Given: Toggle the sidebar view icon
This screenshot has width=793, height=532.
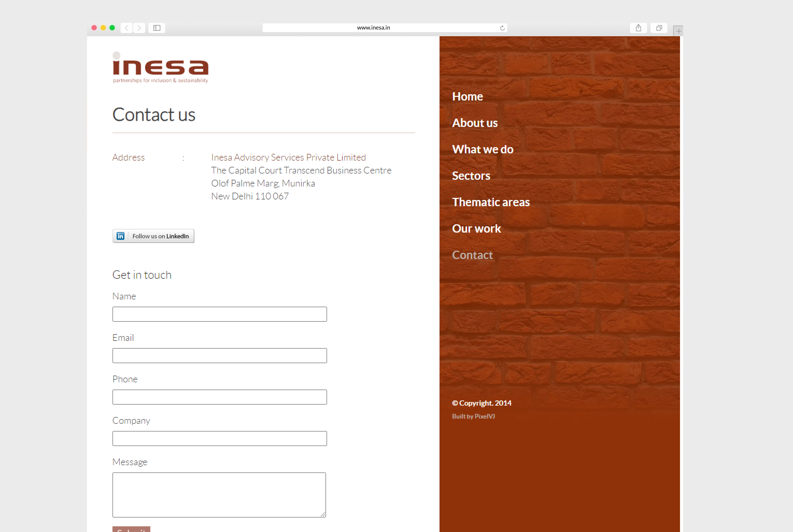Looking at the screenshot, I should [157, 28].
